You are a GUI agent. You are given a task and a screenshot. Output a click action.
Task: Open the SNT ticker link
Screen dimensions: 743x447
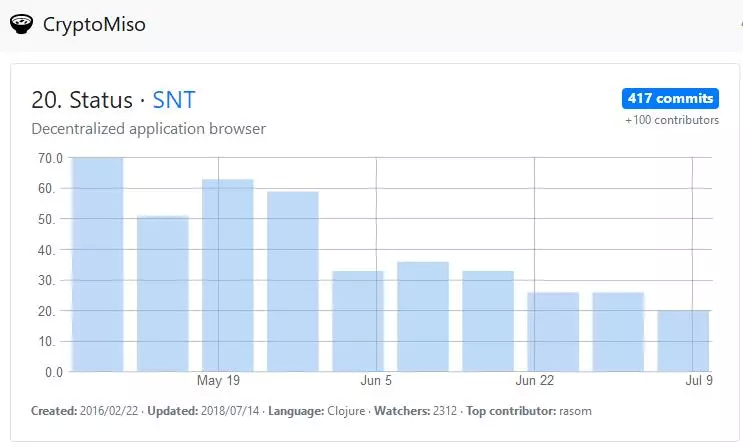(173, 100)
